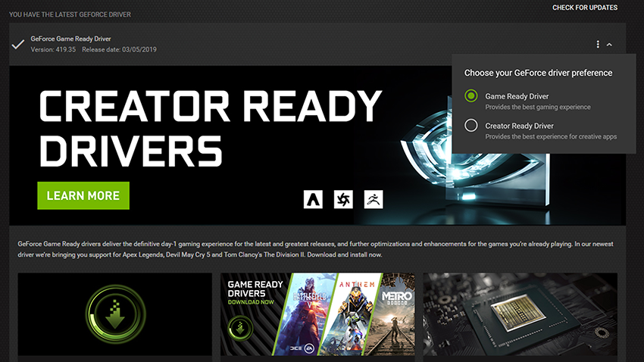Collapse the driver details chevron

click(x=609, y=45)
